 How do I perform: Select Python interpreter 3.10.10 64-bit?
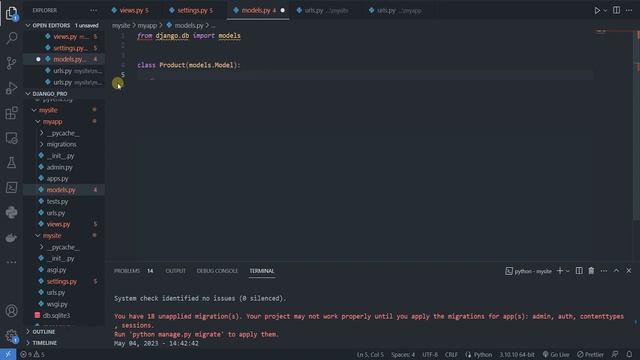517,354
